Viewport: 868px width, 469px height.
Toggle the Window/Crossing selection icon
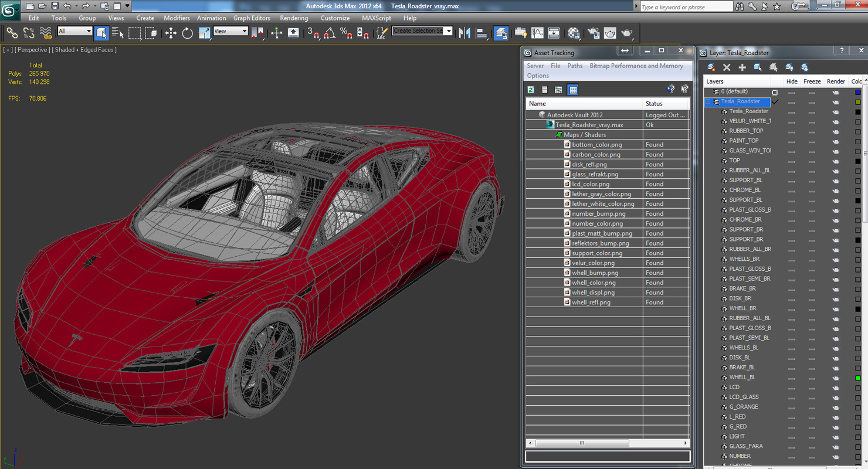151,33
